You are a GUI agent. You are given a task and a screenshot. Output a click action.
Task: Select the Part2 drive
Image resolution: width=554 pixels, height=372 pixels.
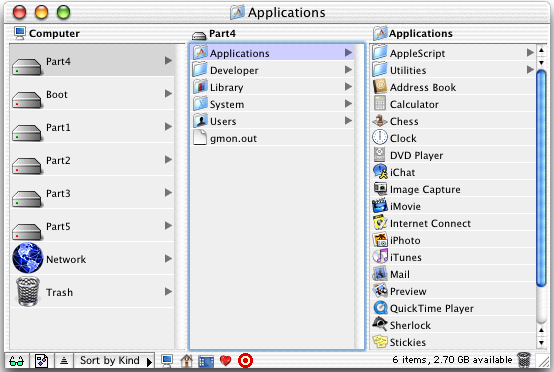[92, 160]
